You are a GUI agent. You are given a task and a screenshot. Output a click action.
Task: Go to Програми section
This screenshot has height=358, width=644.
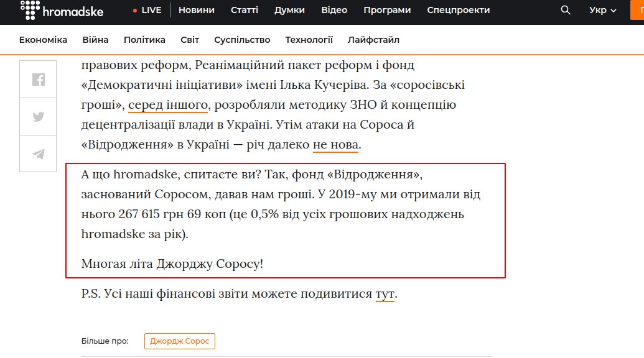point(387,10)
